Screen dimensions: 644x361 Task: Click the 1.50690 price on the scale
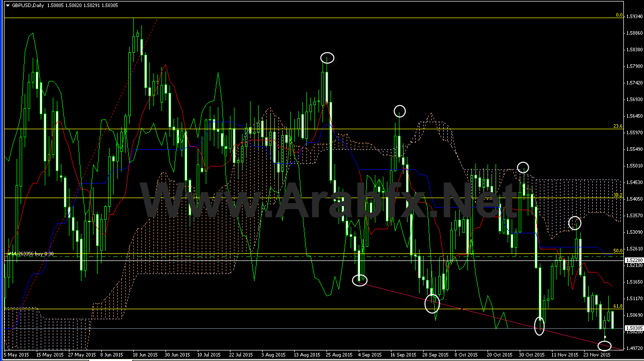[x=633, y=315]
